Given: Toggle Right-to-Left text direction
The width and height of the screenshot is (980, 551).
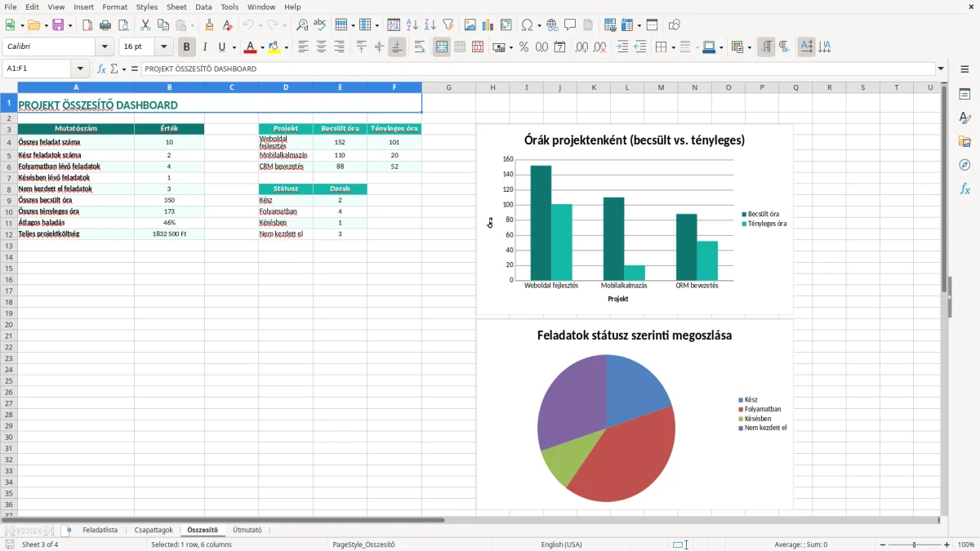Looking at the screenshot, I should (784, 47).
